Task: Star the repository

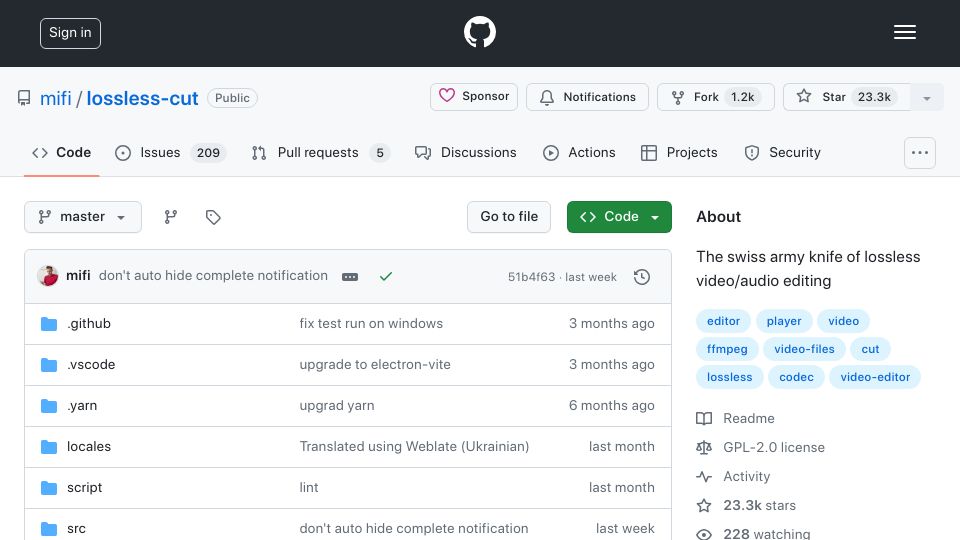Action: pos(847,97)
